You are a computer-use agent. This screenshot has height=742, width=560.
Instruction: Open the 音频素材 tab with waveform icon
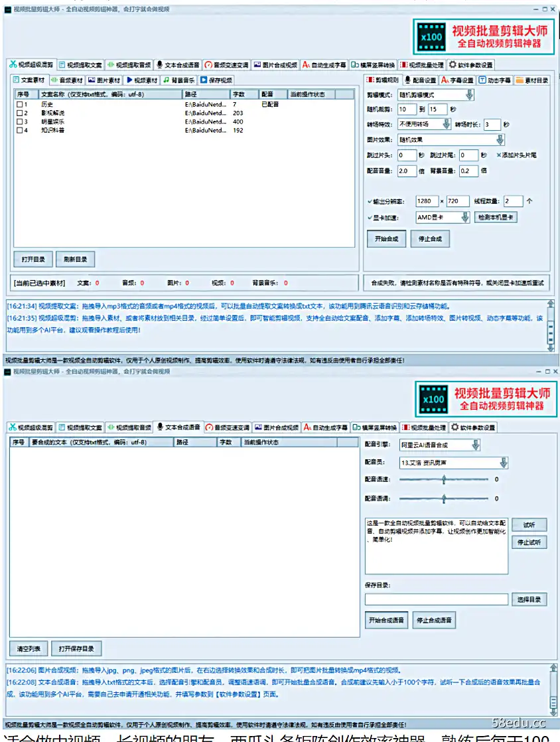pyautogui.click(x=67, y=80)
